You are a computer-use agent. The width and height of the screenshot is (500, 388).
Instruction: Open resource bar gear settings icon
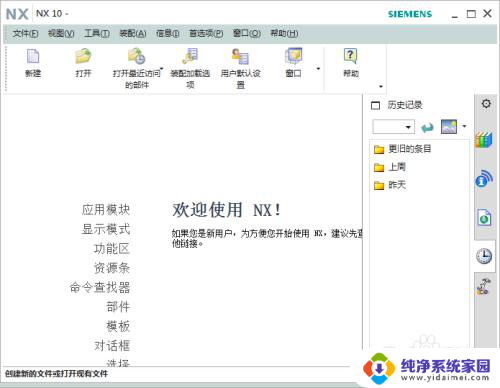tap(486, 104)
